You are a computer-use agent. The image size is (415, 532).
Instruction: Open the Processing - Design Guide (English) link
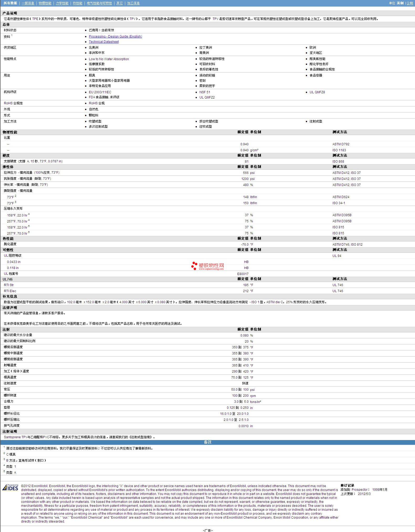(x=115, y=37)
